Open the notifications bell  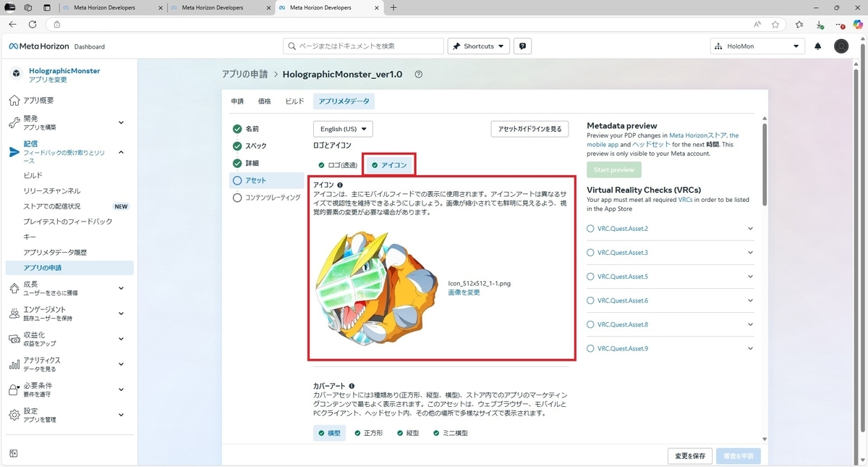[818, 46]
